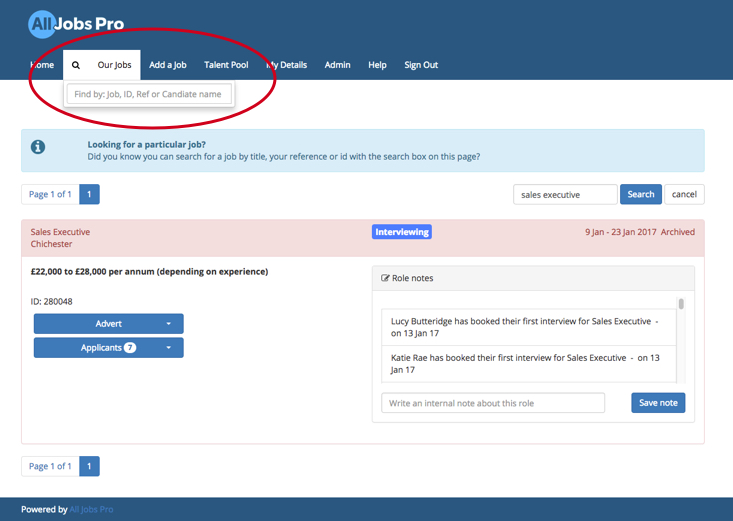Viewport: 733px width, 521px height.
Task: Click the Role notes edit pencil icon
Action: coord(385,278)
